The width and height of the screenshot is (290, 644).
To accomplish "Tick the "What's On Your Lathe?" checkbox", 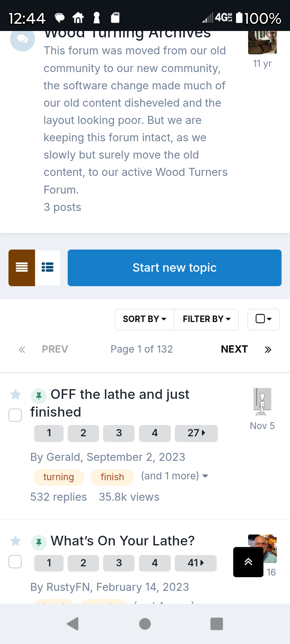I will tap(15, 561).
